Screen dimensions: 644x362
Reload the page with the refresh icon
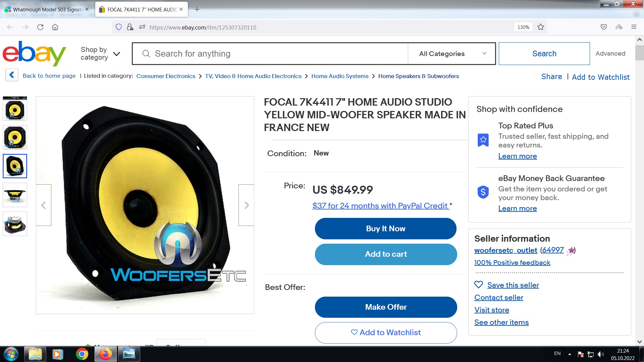[40, 27]
